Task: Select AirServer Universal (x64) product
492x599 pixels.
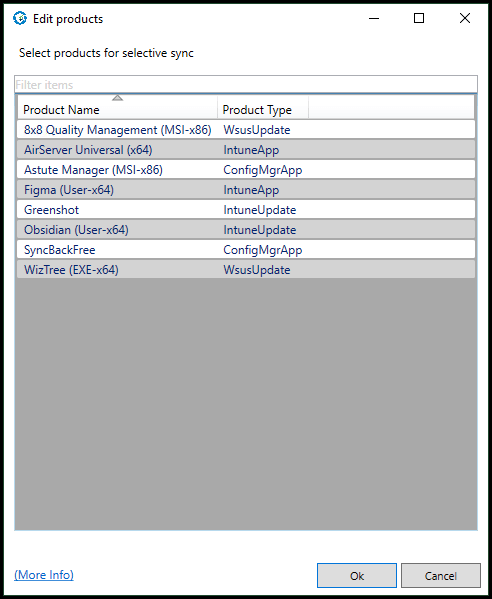Action: 246,150
